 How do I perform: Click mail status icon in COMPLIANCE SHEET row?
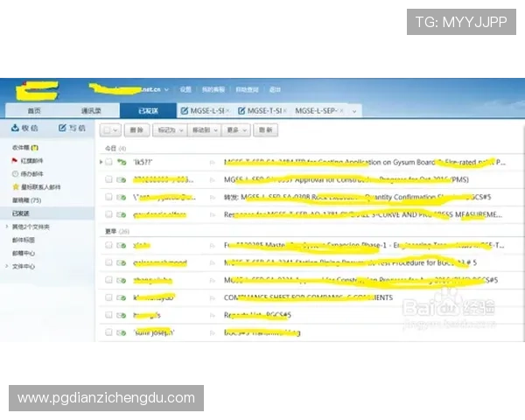click(122, 297)
